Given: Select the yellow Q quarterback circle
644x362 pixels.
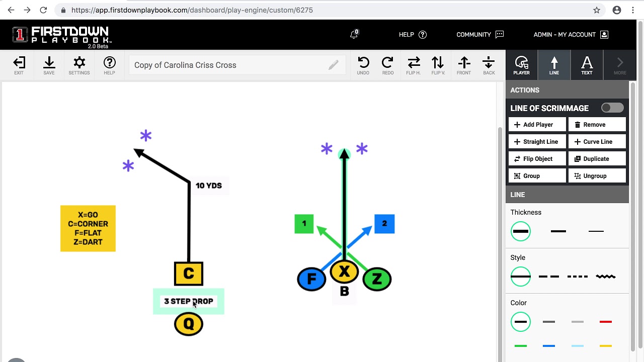Looking at the screenshot, I should point(189,324).
